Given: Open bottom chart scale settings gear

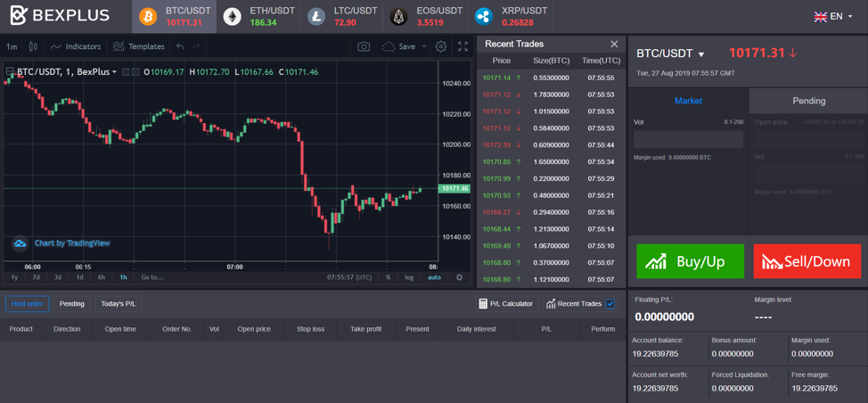Looking at the screenshot, I should point(460,277).
